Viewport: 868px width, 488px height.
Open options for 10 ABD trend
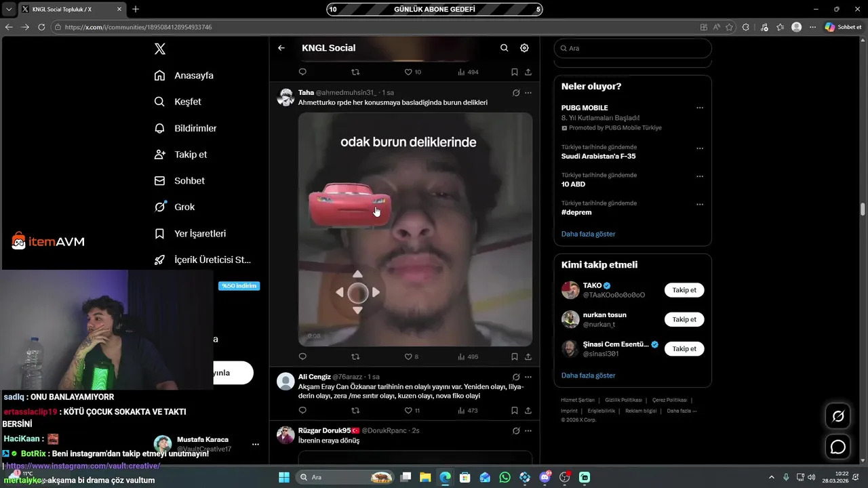[x=700, y=176]
